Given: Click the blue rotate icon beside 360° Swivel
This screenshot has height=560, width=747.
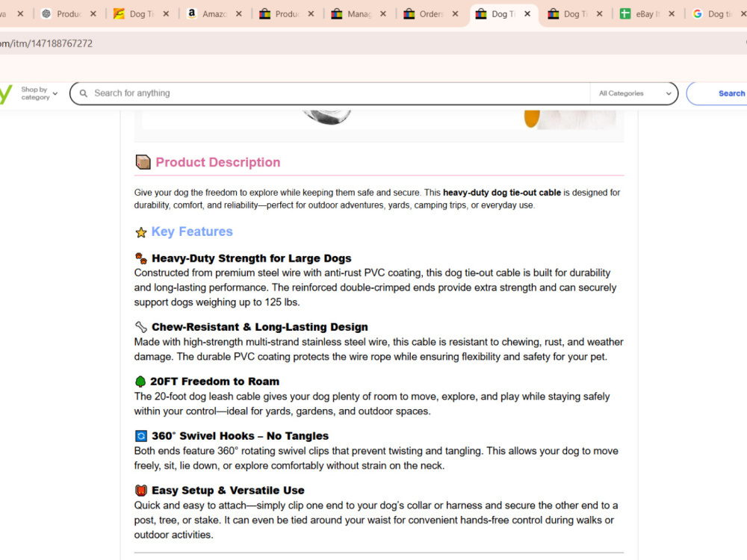Looking at the screenshot, I should (141, 436).
